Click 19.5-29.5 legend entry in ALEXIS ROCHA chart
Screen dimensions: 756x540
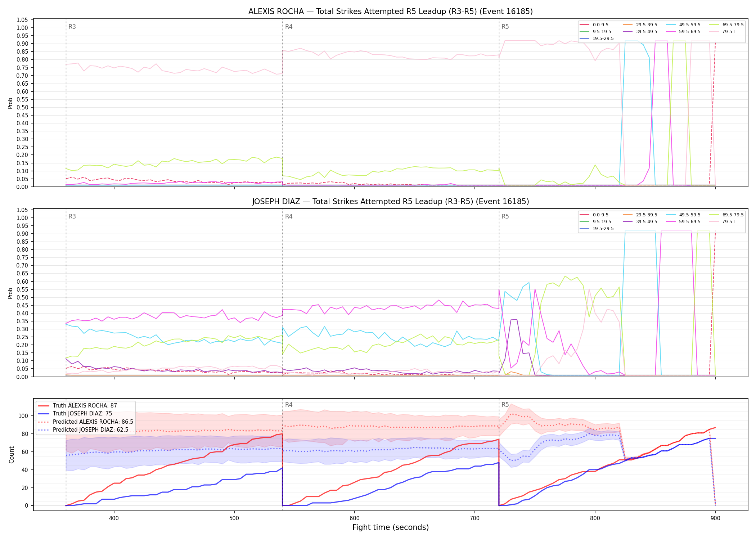[597, 39]
